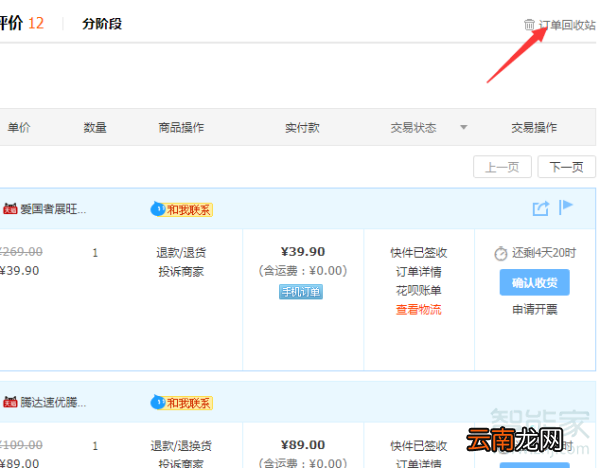The height and width of the screenshot is (468, 600).
Task: Open the 爱国者展旺... shop link
Action: click(53, 209)
